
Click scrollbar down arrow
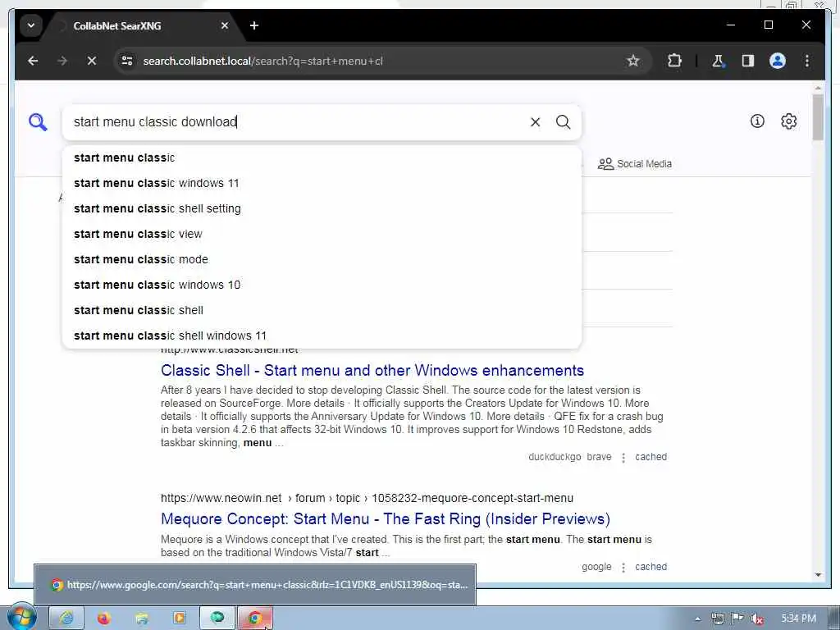click(x=818, y=575)
